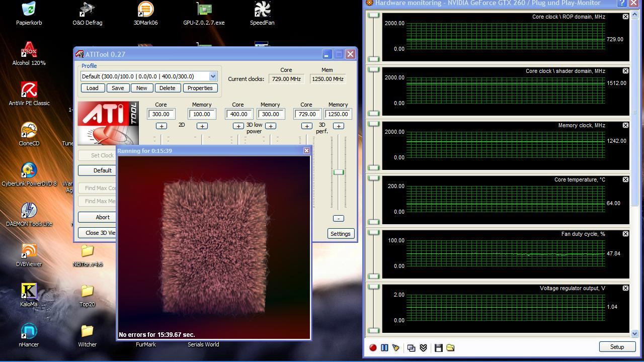Open KaloMa desktop icon
Image resolution: width=644 pixels, height=362 pixels.
29,295
